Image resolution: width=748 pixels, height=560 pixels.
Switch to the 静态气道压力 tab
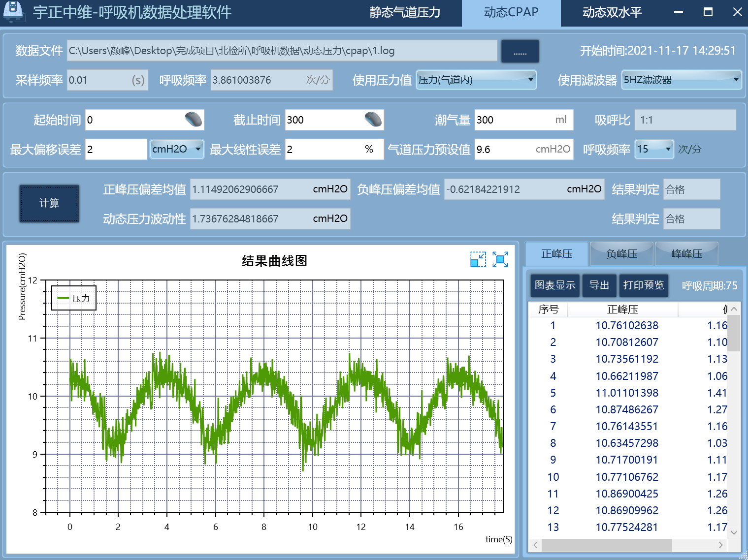coord(405,12)
